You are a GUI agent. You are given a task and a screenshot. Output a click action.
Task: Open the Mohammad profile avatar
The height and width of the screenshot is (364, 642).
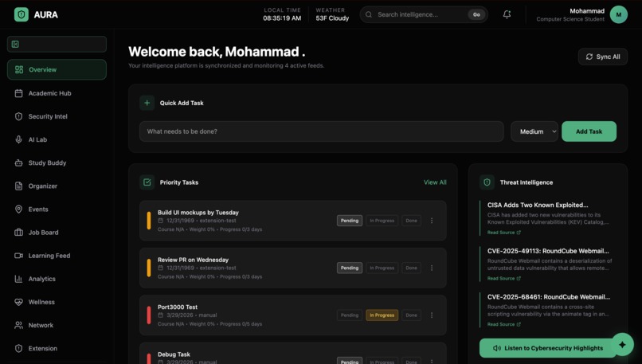pos(618,15)
